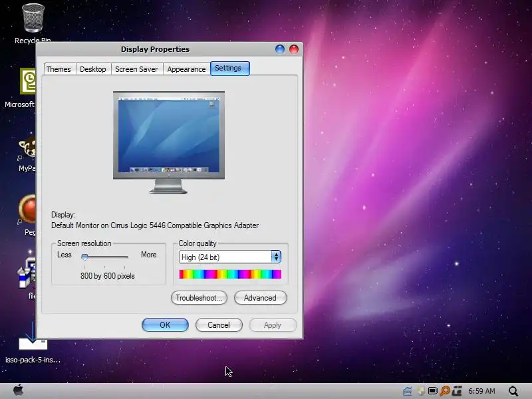Click the Apply button

coord(273,325)
